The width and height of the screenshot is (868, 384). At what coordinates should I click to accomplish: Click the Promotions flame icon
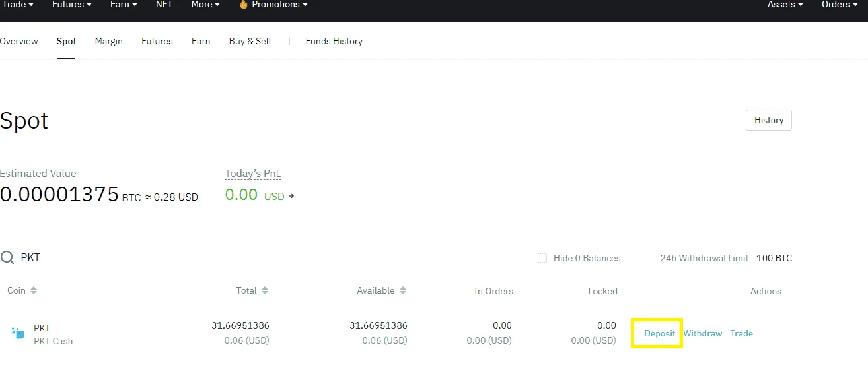[244, 5]
